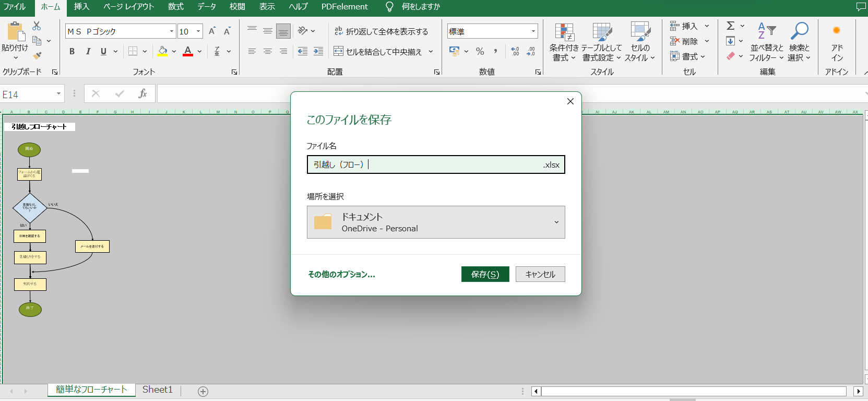Screen dimensions: 868x401
Task: Expand fill color options arrow
Action: click(174, 51)
